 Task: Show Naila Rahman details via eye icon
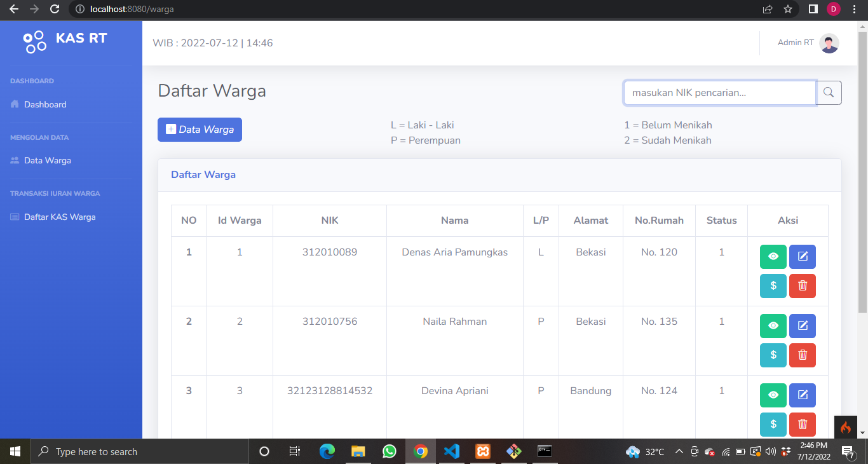click(773, 325)
